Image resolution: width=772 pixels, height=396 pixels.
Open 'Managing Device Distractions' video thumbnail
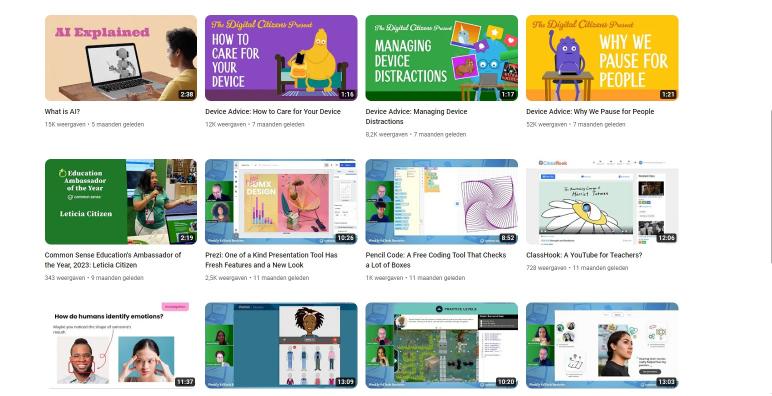tap(442, 58)
